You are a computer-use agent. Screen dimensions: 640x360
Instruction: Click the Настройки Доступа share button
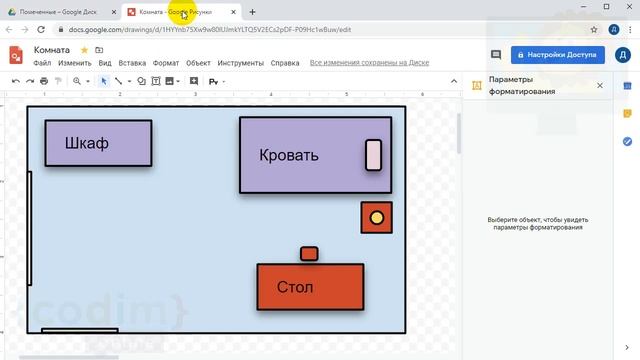(x=558, y=55)
